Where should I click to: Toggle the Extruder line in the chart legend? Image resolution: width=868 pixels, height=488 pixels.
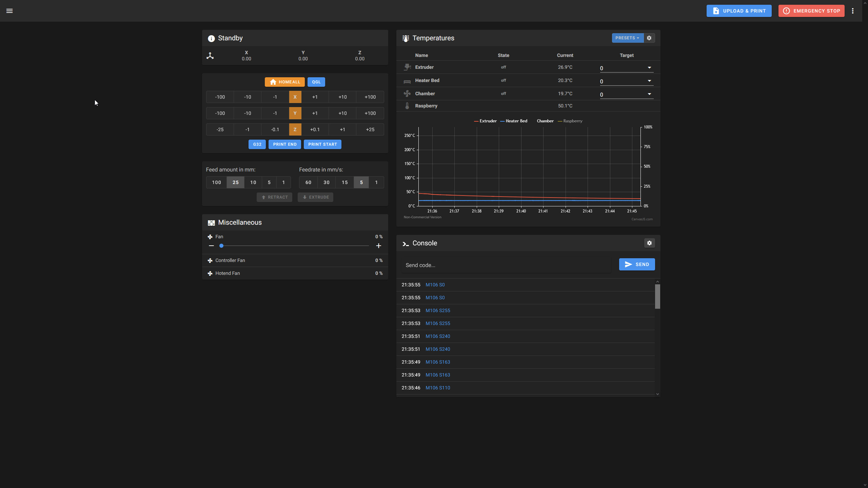point(485,121)
